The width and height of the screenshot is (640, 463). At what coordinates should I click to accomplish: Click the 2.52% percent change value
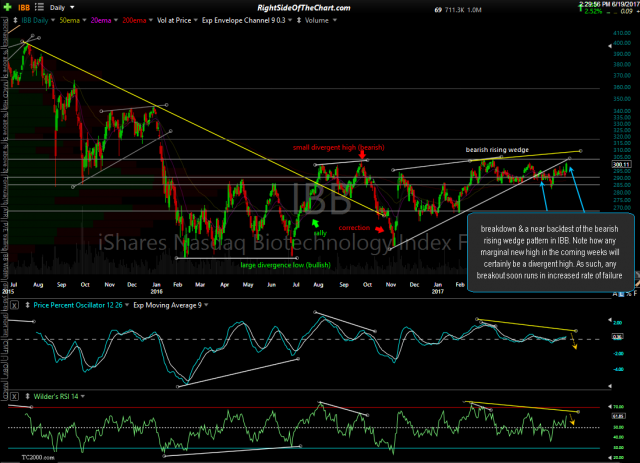click(x=593, y=11)
